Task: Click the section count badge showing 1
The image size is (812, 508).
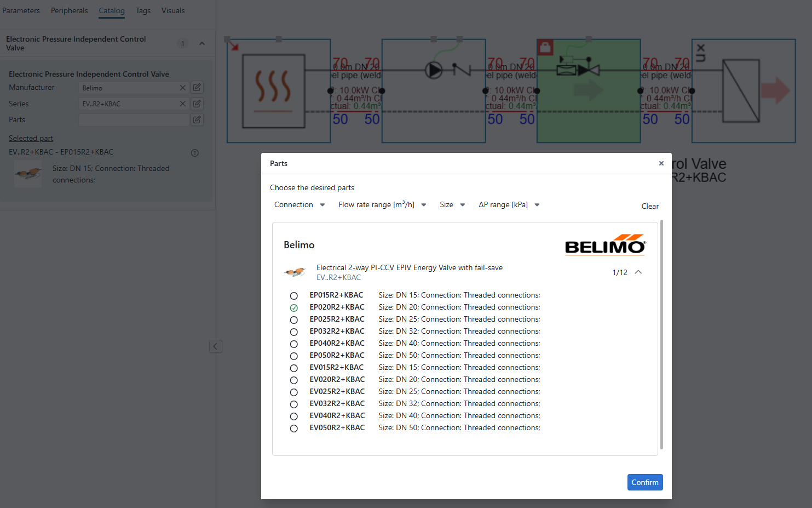Action: point(183,43)
